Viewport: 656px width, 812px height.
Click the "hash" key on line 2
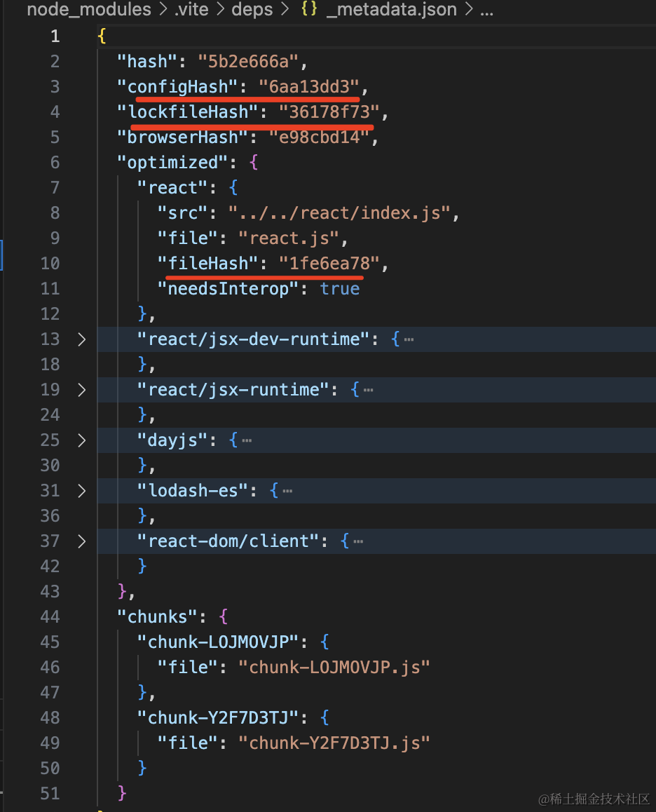tap(148, 62)
